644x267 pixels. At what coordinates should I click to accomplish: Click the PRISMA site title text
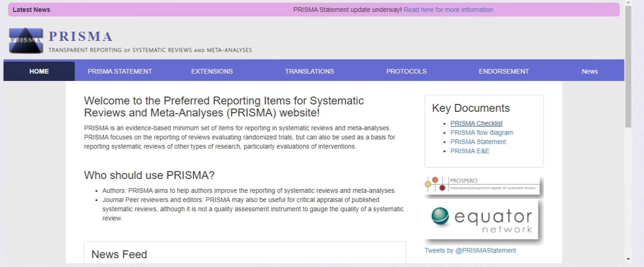(x=81, y=37)
